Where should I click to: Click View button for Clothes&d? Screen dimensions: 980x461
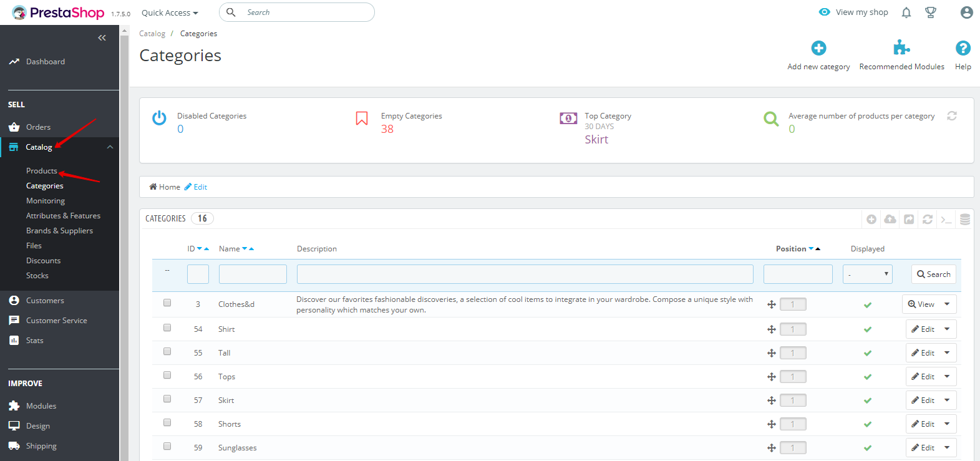click(x=921, y=304)
